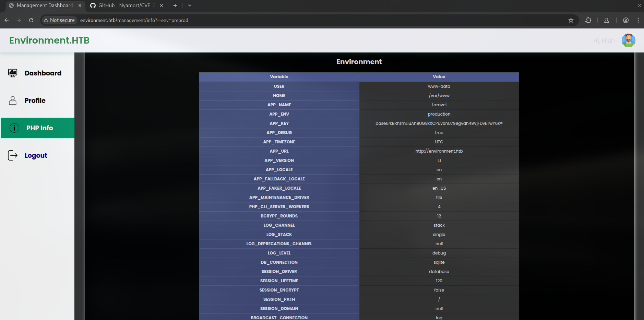
Task: Click the Not secure site info chip
Action: click(59, 20)
